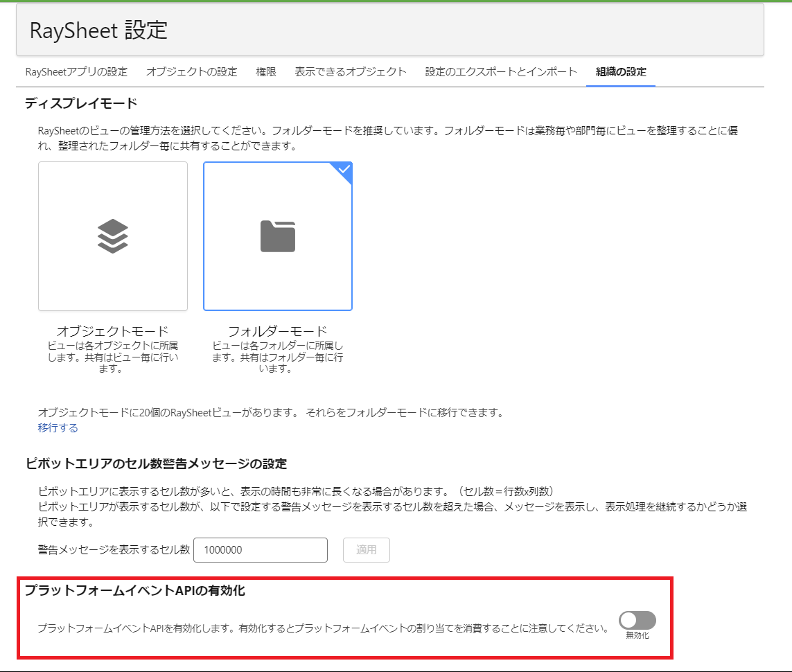Open the RaySheetアプリの設定 tab
Image resolution: width=792 pixels, height=672 pixels.
coord(76,72)
